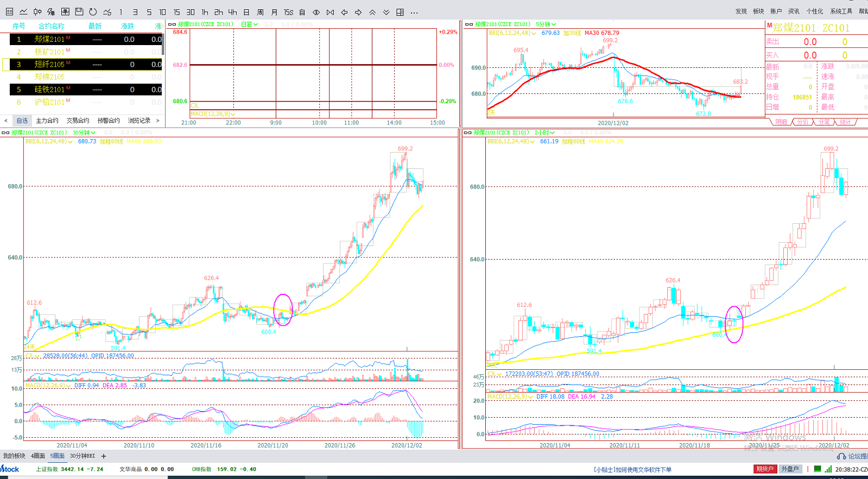This screenshot has height=479, width=868.
Task: Expand the 日窗 dropdown on intraday chart
Action: click(x=249, y=24)
